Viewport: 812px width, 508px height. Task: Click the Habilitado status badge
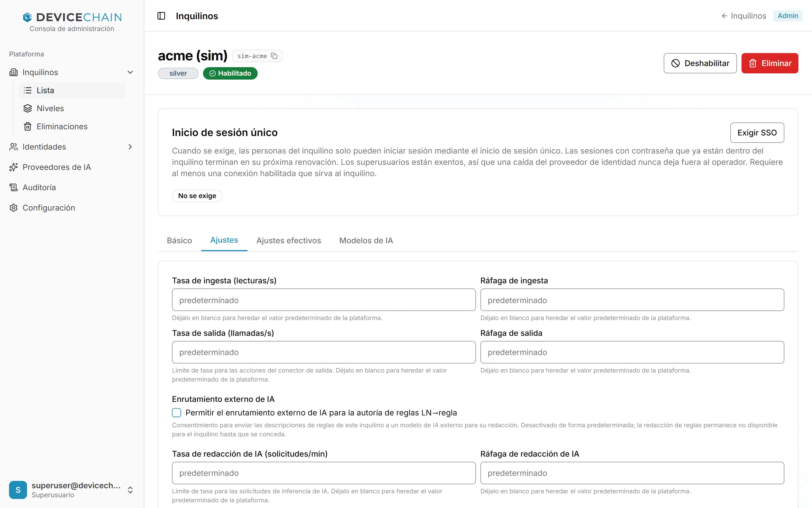click(230, 73)
